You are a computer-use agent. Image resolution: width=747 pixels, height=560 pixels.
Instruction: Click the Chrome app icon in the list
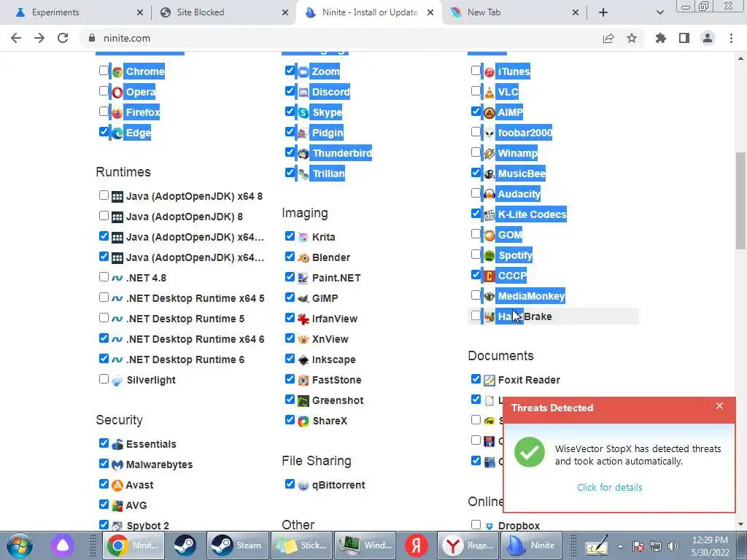(x=117, y=72)
